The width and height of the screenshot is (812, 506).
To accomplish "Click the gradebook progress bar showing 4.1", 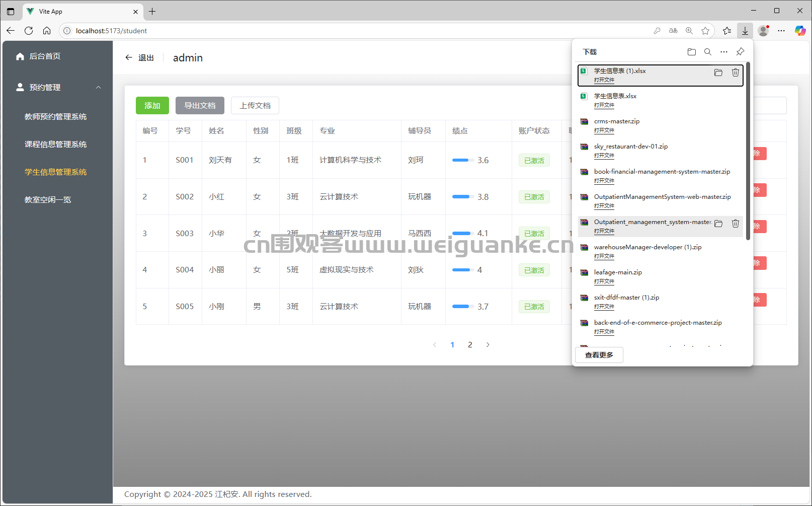I will point(462,233).
